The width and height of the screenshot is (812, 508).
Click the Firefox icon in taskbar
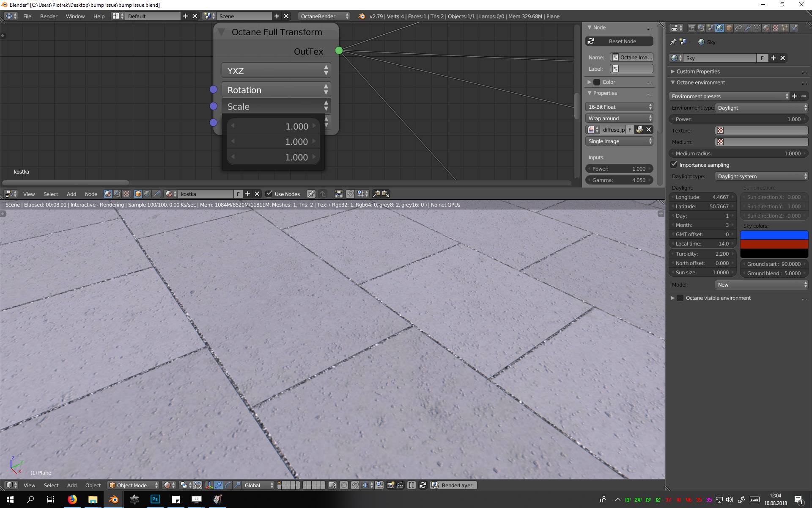(x=72, y=499)
